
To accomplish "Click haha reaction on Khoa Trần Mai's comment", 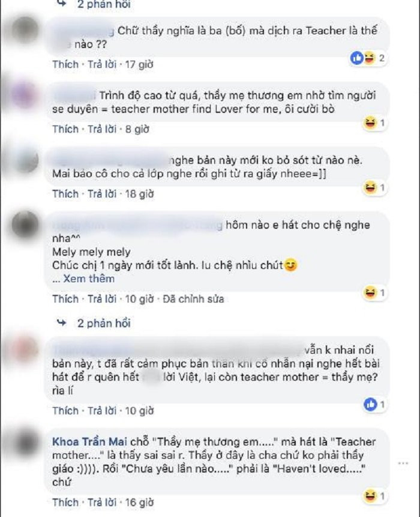I will (x=374, y=495).
